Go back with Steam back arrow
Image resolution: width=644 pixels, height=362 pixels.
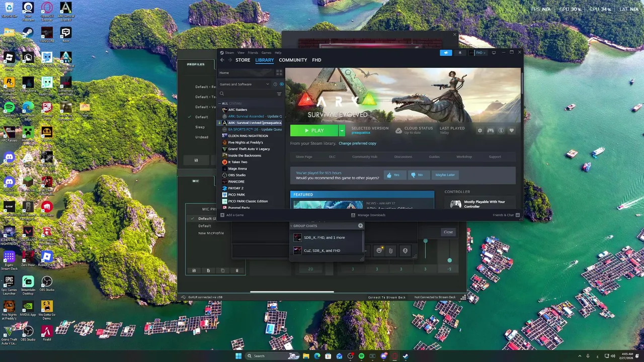(222, 60)
